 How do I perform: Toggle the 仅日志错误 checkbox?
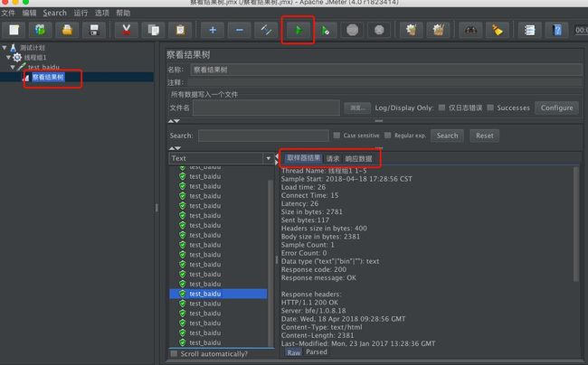(x=441, y=108)
